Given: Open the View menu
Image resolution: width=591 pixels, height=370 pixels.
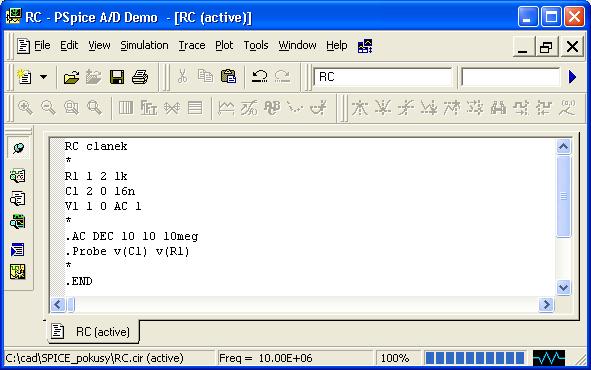Looking at the screenshot, I should point(99,46).
